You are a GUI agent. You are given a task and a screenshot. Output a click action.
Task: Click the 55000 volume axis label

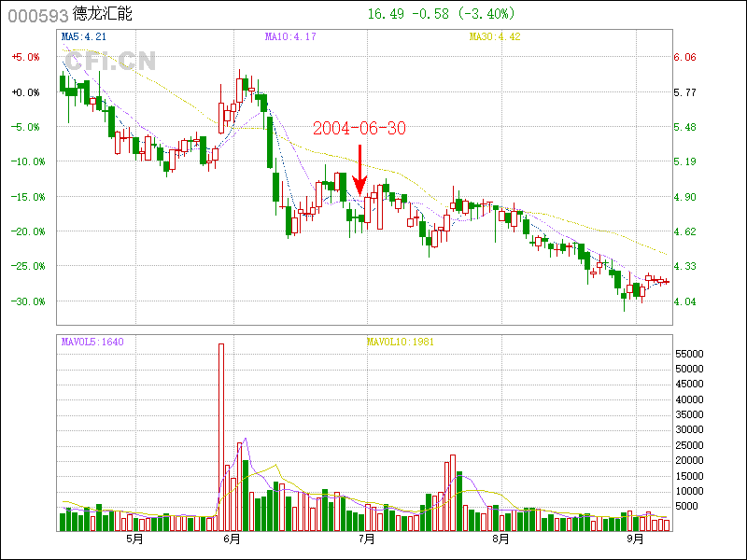click(690, 355)
